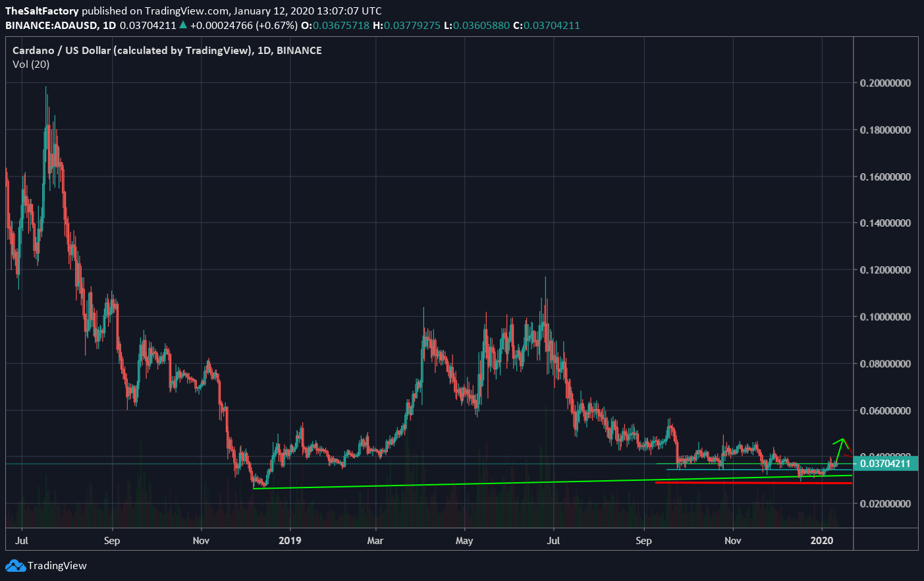Click the +0.00024766 (+0.67%) change value
This screenshot has width=924, height=581.
tap(244, 26)
